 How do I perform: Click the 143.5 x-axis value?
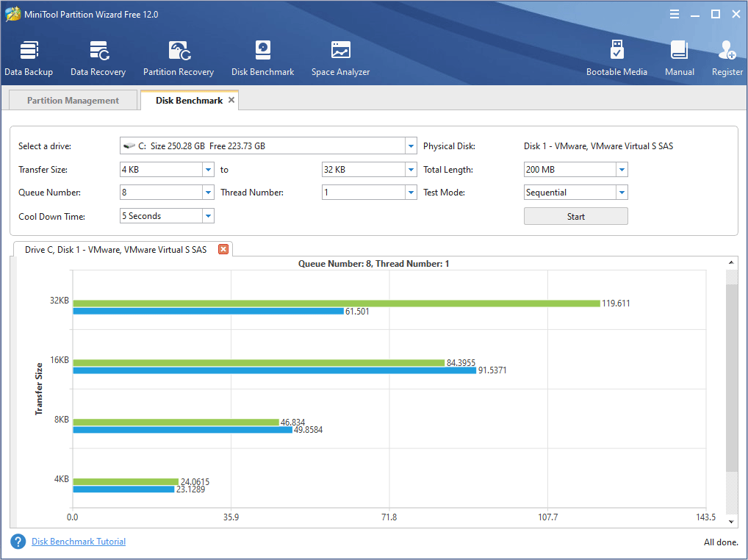pos(706,517)
